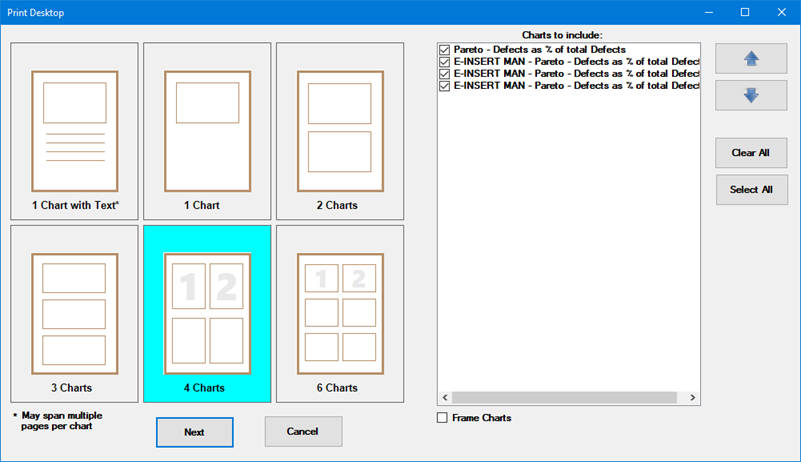Click the Clear All button
The width and height of the screenshot is (801, 462).
tap(751, 153)
